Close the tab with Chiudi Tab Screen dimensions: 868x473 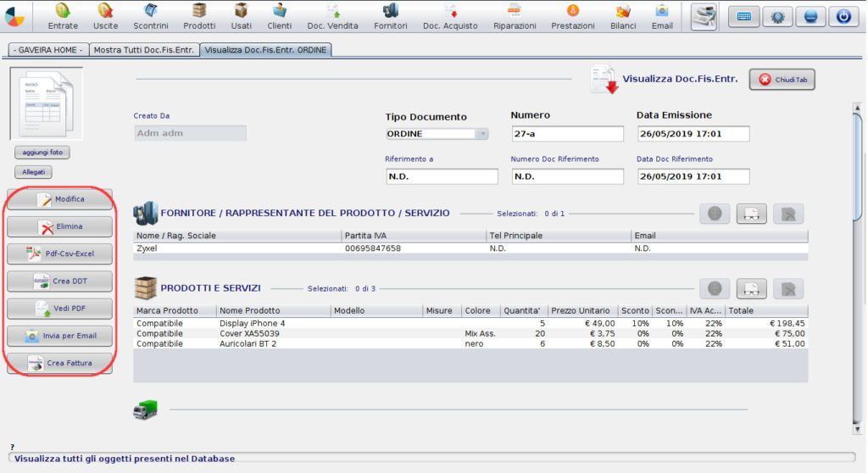click(782, 80)
